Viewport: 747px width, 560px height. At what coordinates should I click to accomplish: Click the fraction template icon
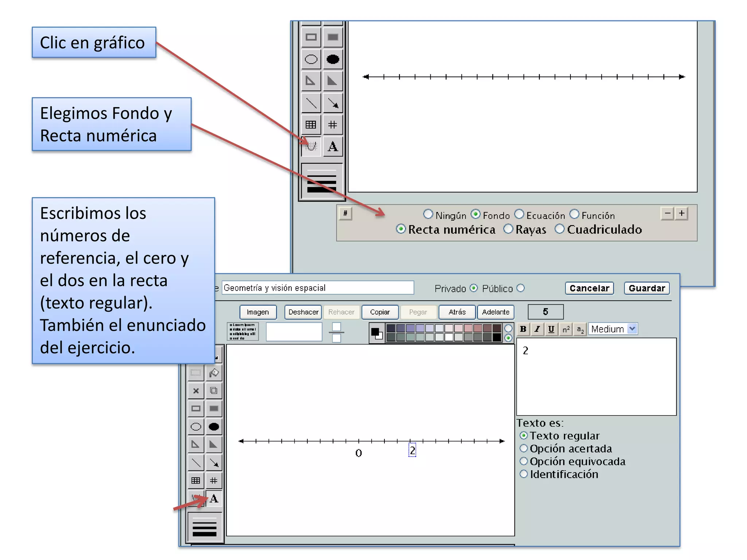coord(336,332)
